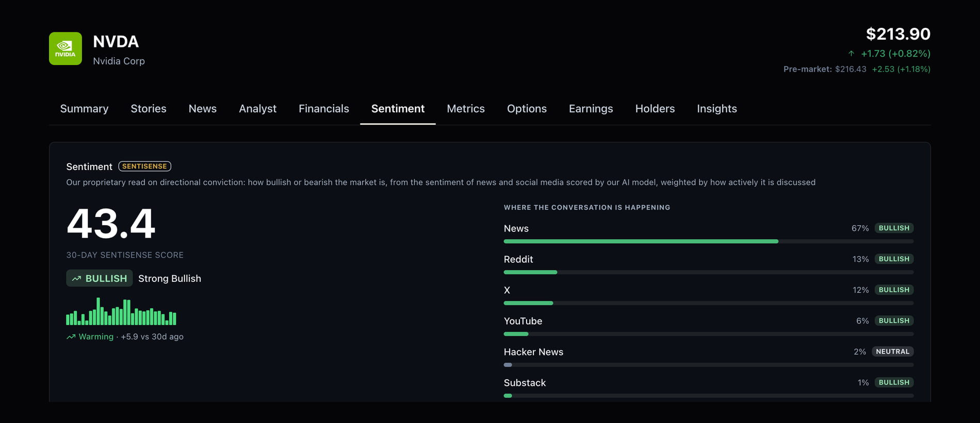The width and height of the screenshot is (980, 423).
Task: Click the Reddit source label
Action: click(x=518, y=259)
